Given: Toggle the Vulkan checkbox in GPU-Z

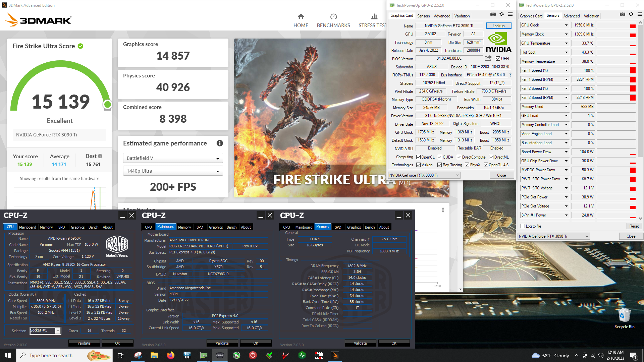Looking at the screenshot, I should point(418,165).
